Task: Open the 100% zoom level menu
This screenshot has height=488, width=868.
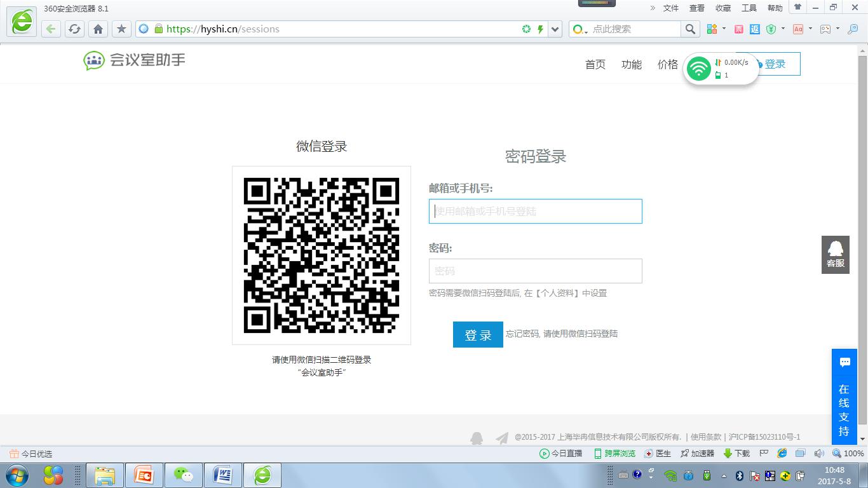Action: 848,454
